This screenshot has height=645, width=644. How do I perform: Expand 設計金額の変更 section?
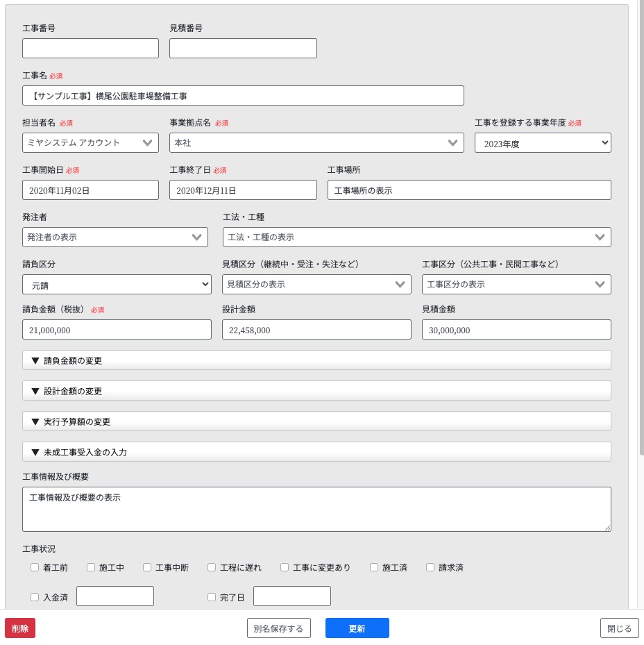coord(316,391)
